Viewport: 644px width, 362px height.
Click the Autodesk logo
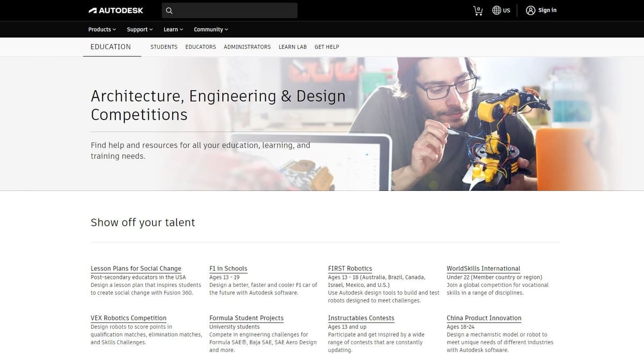(117, 10)
